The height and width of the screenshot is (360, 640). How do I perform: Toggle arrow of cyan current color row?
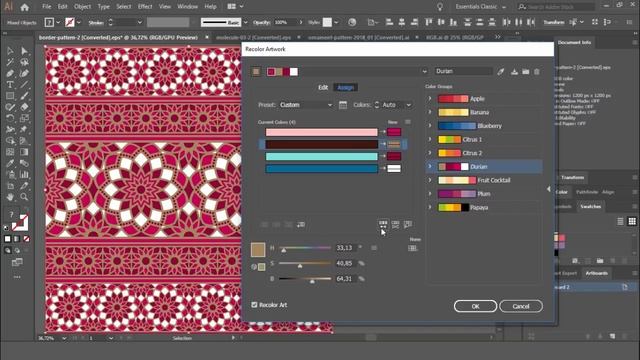coord(383,156)
